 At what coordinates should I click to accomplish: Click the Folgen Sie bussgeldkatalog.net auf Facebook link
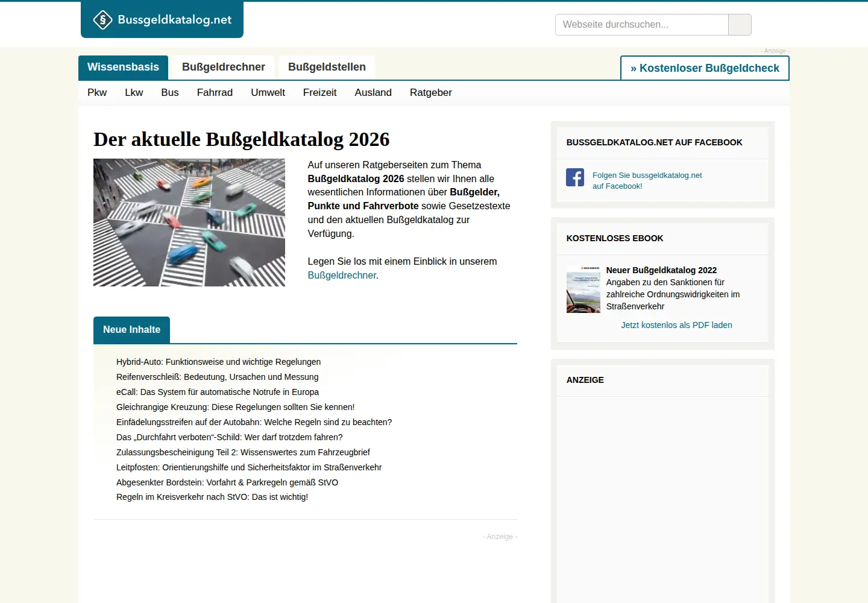click(x=647, y=180)
